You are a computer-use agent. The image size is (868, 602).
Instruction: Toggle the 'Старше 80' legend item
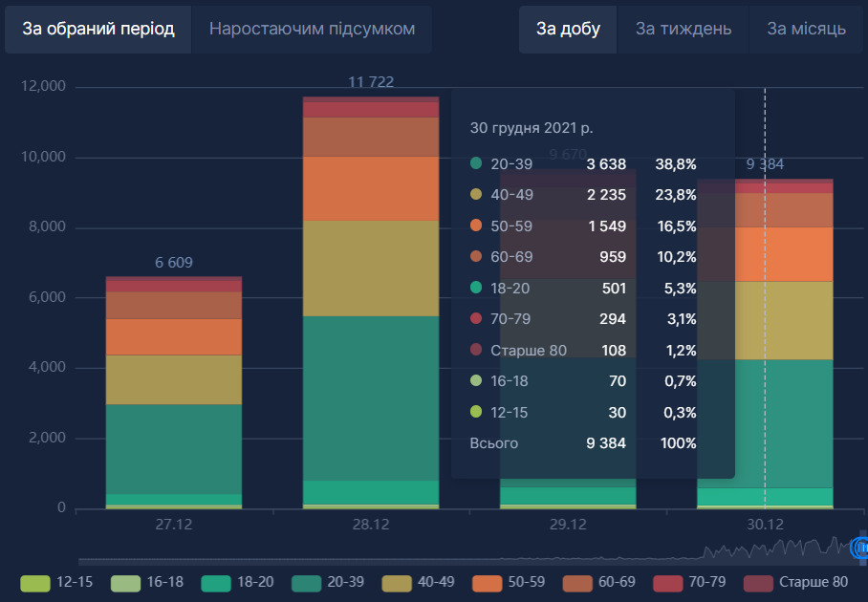click(x=758, y=582)
